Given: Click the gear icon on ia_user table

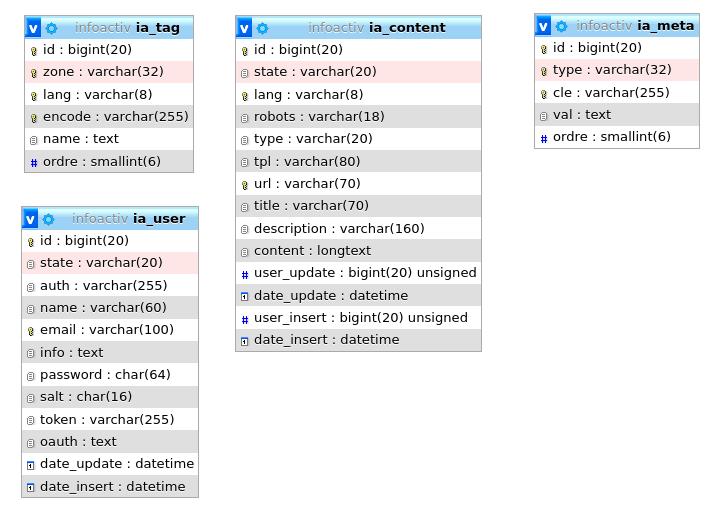Looking at the screenshot, I should pyautogui.click(x=49, y=219).
